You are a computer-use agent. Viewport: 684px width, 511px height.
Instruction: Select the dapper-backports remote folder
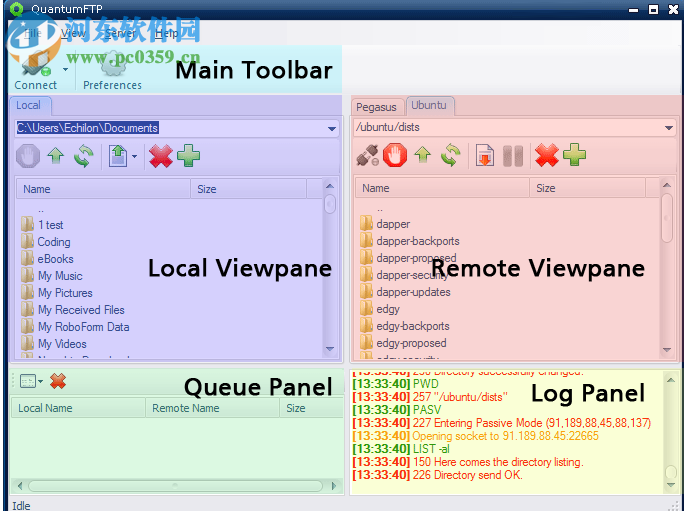click(410, 241)
